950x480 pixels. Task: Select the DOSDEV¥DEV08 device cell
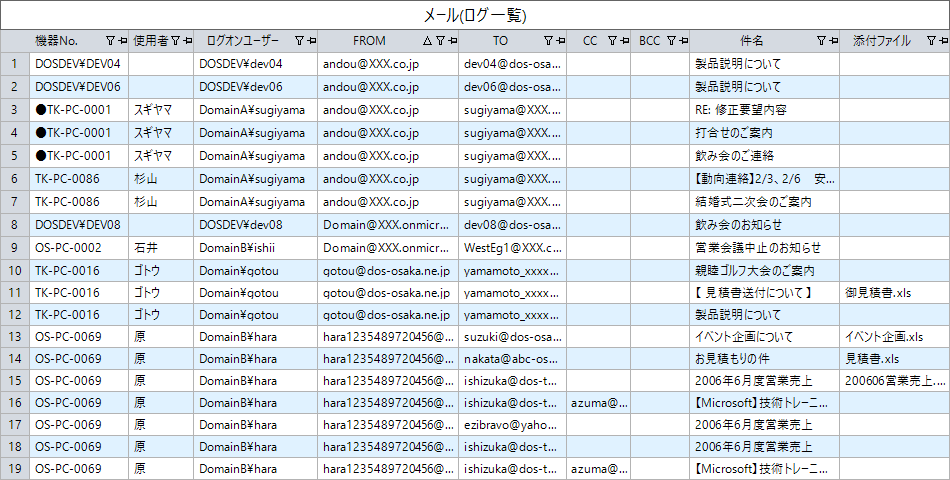coord(79,225)
